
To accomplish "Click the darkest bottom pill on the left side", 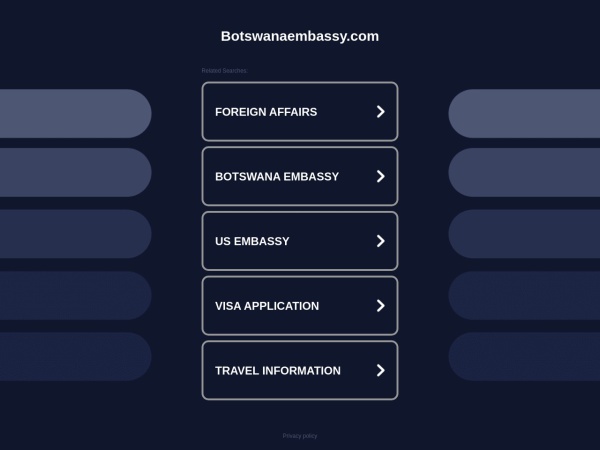I will (x=75, y=357).
